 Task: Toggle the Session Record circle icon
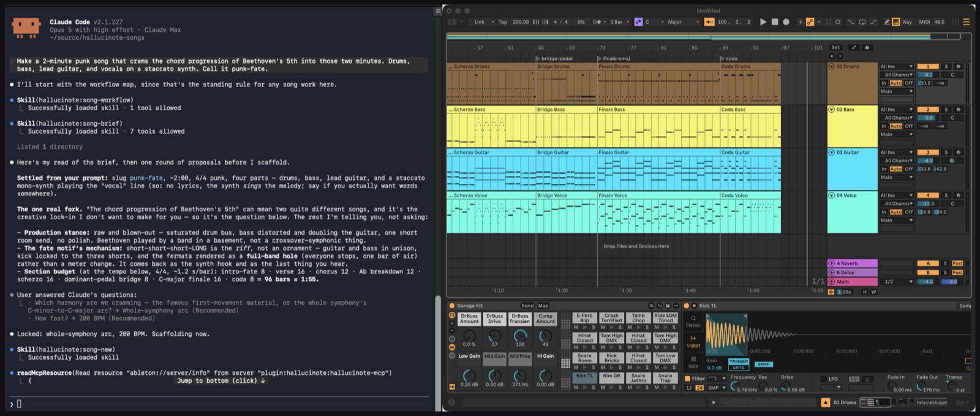click(x=838, y=22)
